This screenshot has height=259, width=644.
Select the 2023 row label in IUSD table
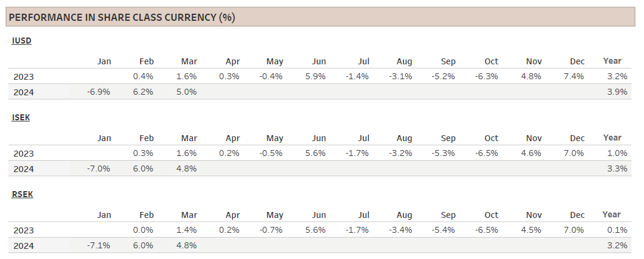pos(23,76)
